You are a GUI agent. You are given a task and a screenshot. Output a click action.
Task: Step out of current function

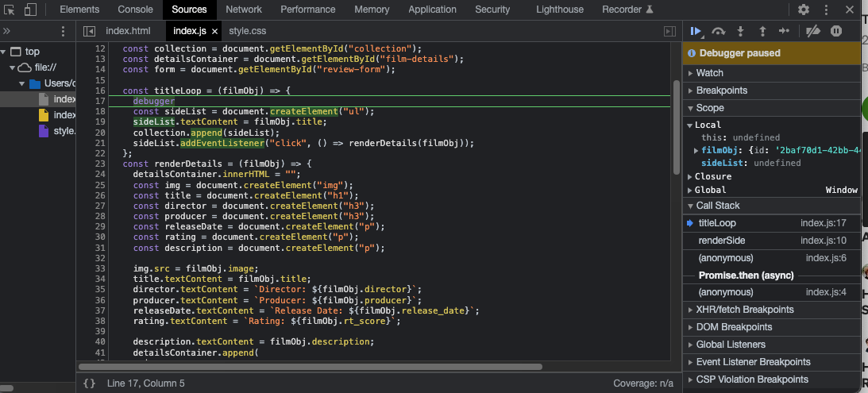[762, 32]
